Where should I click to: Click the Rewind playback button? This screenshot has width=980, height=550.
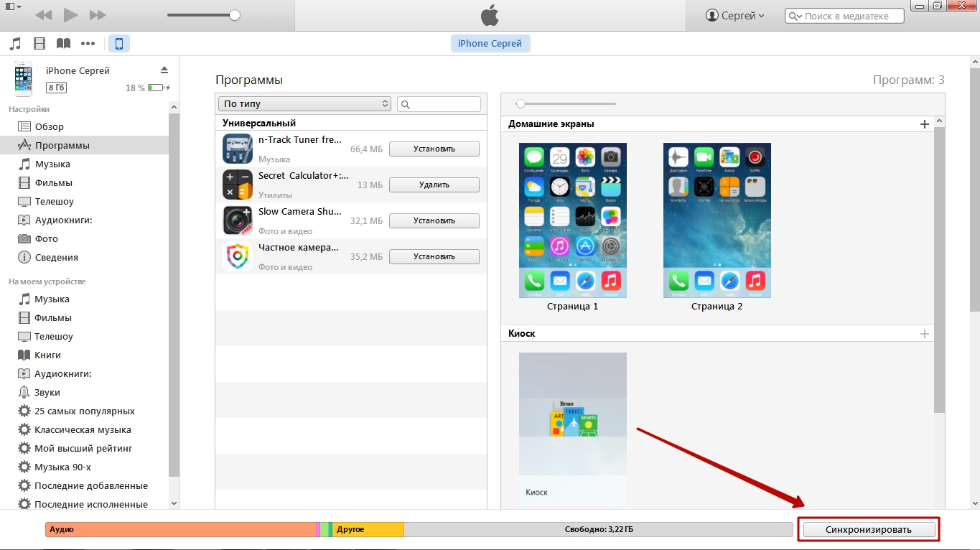click(x=43, y=15)
